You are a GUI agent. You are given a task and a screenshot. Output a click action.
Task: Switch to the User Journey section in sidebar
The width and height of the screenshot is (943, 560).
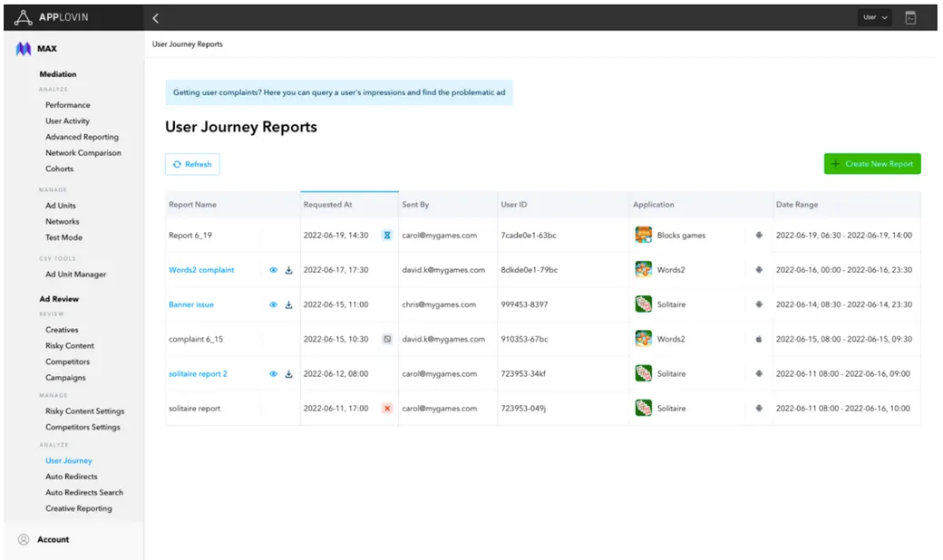68,460
